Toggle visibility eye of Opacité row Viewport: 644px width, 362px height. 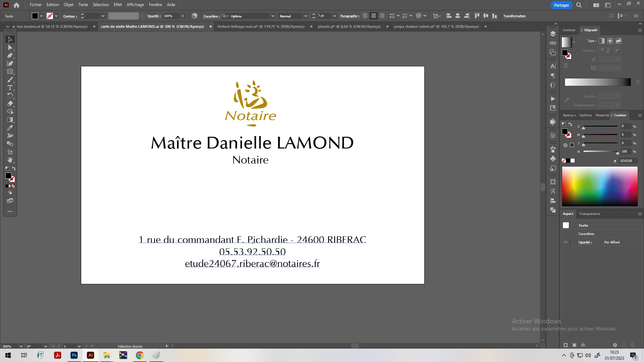(x=566, y=242)
